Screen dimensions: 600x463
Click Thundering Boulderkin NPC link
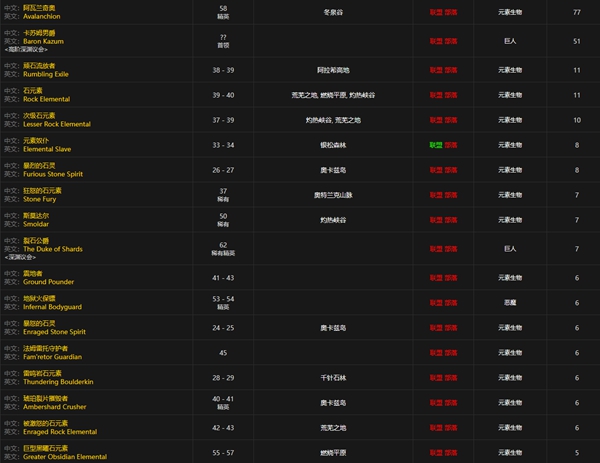click(60, 382)
